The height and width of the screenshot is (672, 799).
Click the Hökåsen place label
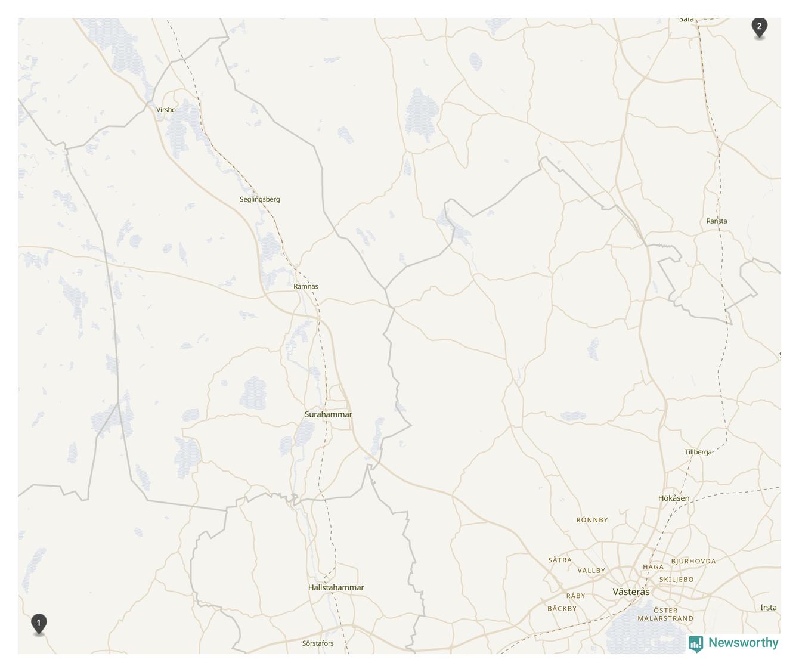674,498
